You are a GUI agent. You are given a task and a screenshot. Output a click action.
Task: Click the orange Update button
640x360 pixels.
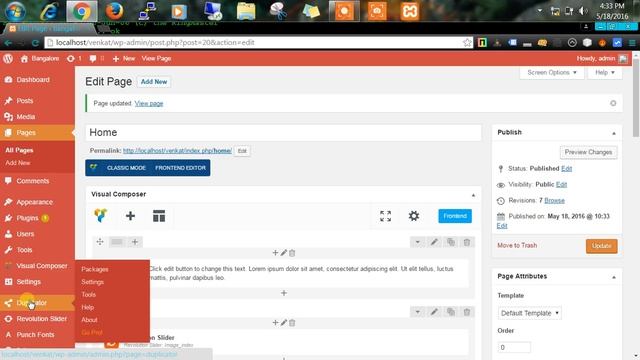pyautogui.click(x=602, y=246)
